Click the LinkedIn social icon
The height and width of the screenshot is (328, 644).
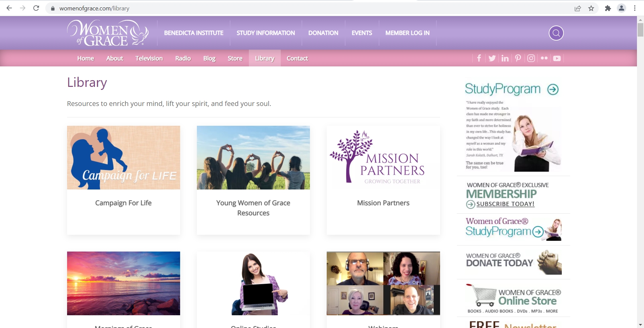click(x=505, y=58)
